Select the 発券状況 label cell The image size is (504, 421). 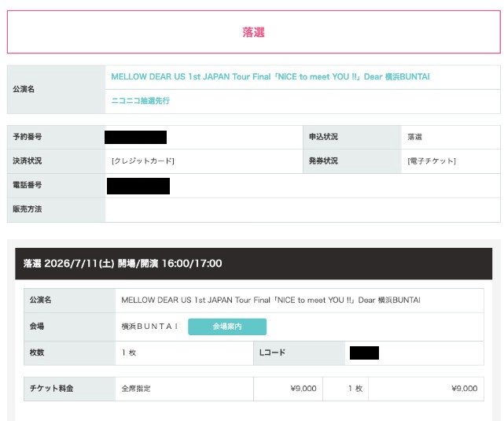click(x=352, y=161)
